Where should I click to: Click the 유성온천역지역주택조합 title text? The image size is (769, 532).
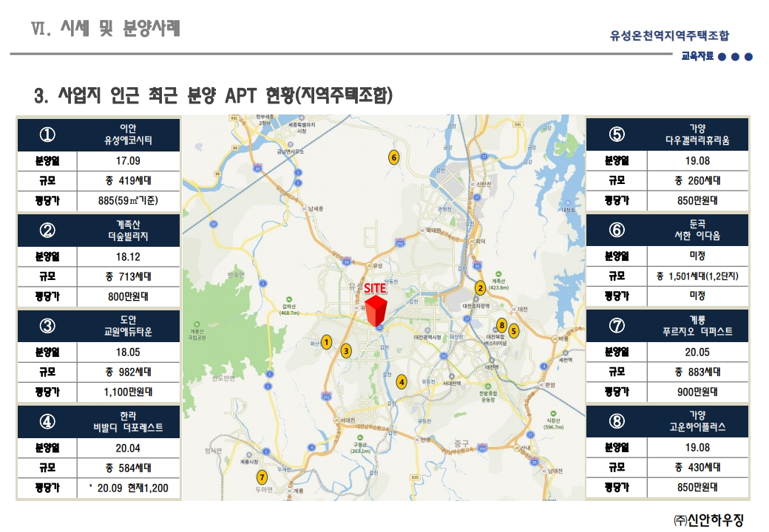(x=669, y=35)
